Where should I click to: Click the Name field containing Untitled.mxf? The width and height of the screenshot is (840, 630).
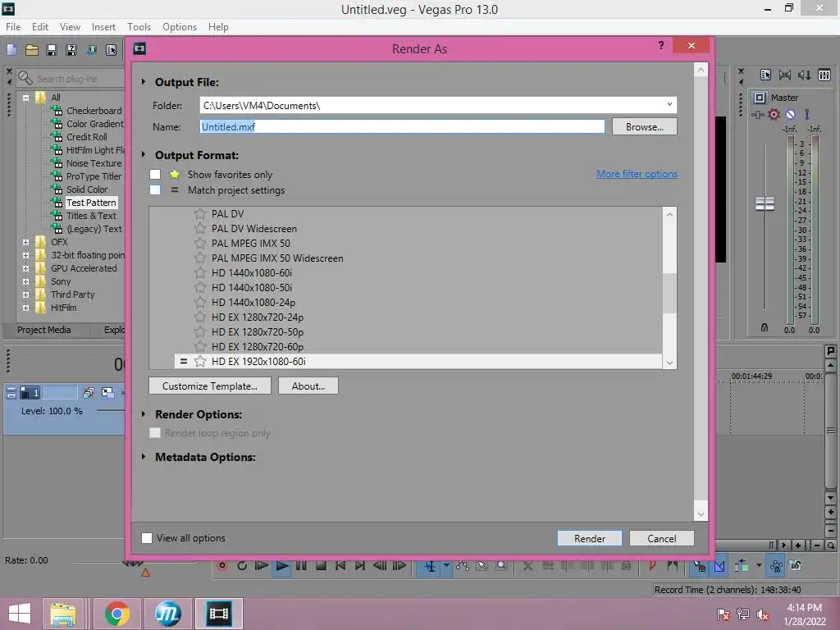pyautogui.click(x=402, y=127)
